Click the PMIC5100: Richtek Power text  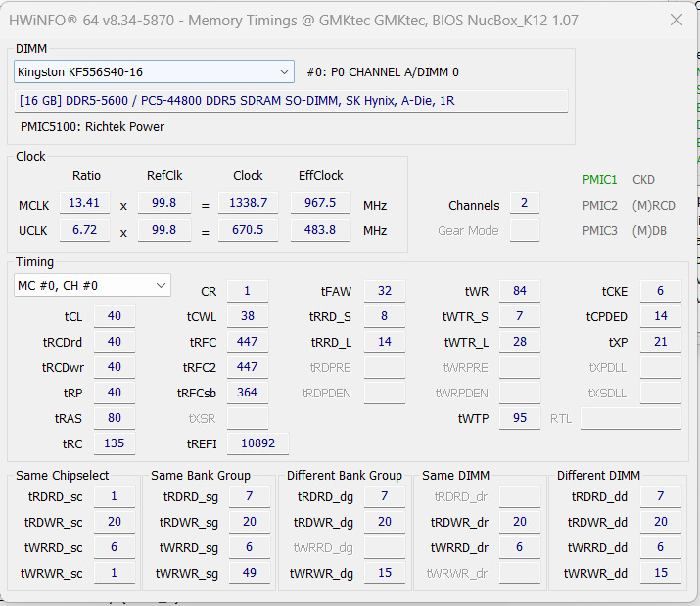[x=92, y=127]
